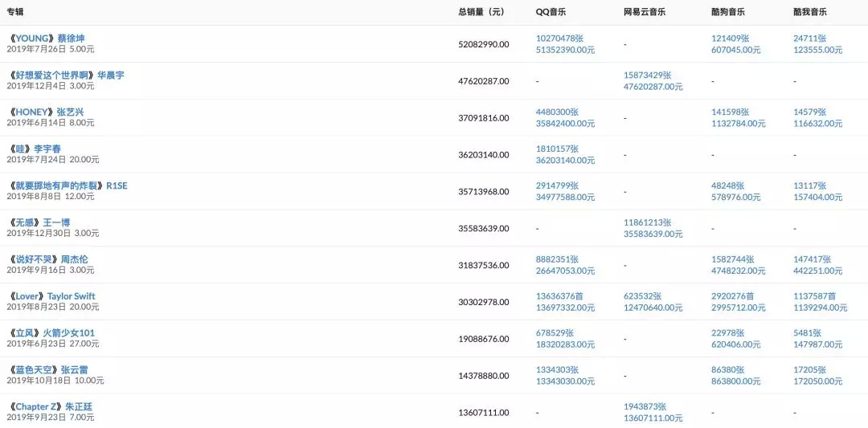Select total sales value 35713968.00
This screenshot has height=428, width=868.
point(484,191)
